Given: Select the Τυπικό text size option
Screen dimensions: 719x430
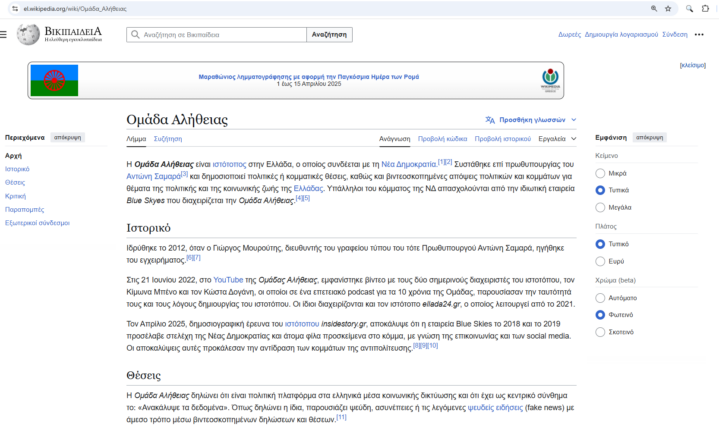Looking at the screenshot, I should [x=600, y=190].
